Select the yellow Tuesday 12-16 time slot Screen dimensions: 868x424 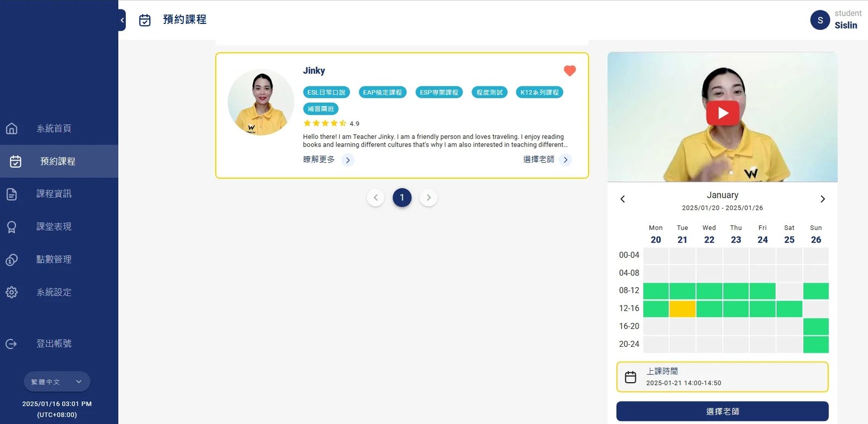[682, 309]
